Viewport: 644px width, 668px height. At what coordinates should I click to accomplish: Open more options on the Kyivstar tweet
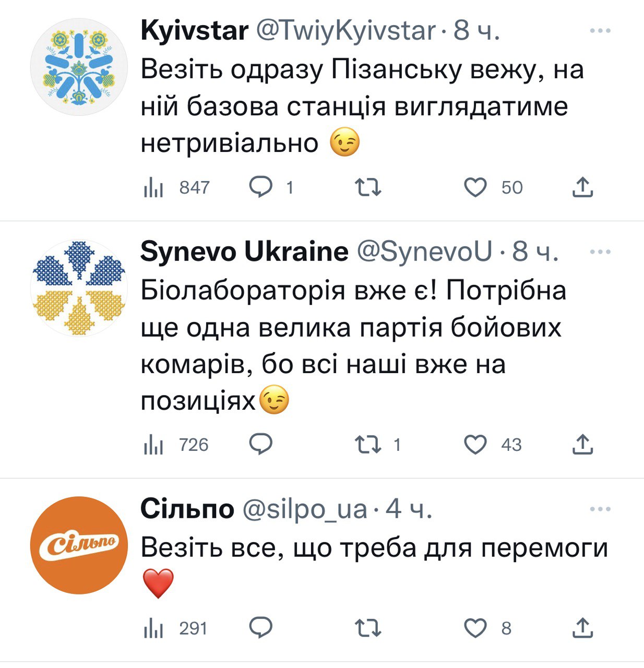(x=600, y=31)
